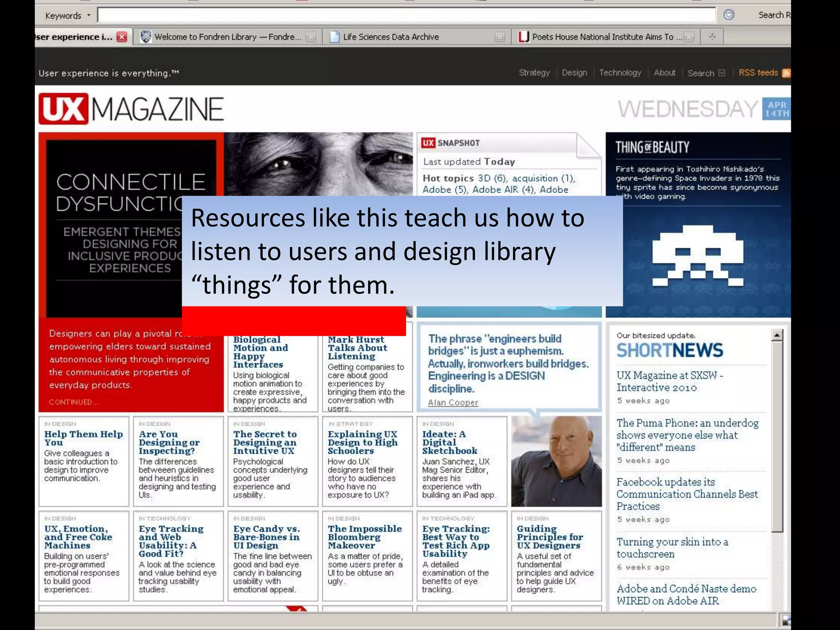Viewport: 840px width, 630px height.
Task: Click the ShortNews vertical scrollbar thumb
Action: pos(777,437)
